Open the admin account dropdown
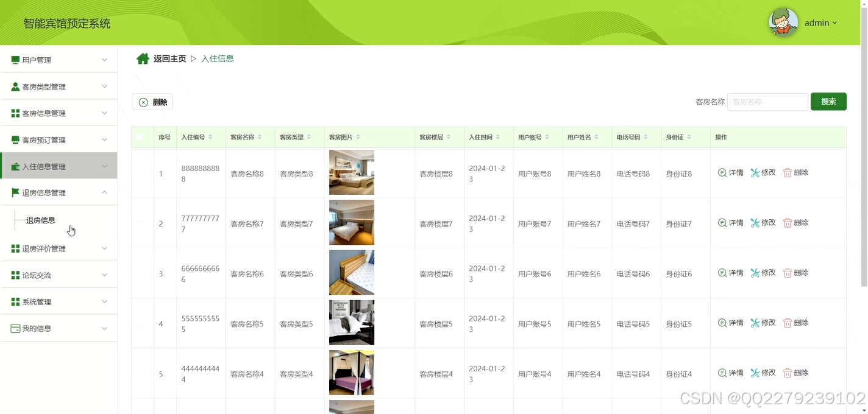This screenshot has height=414, width=868. coord(820,23)
